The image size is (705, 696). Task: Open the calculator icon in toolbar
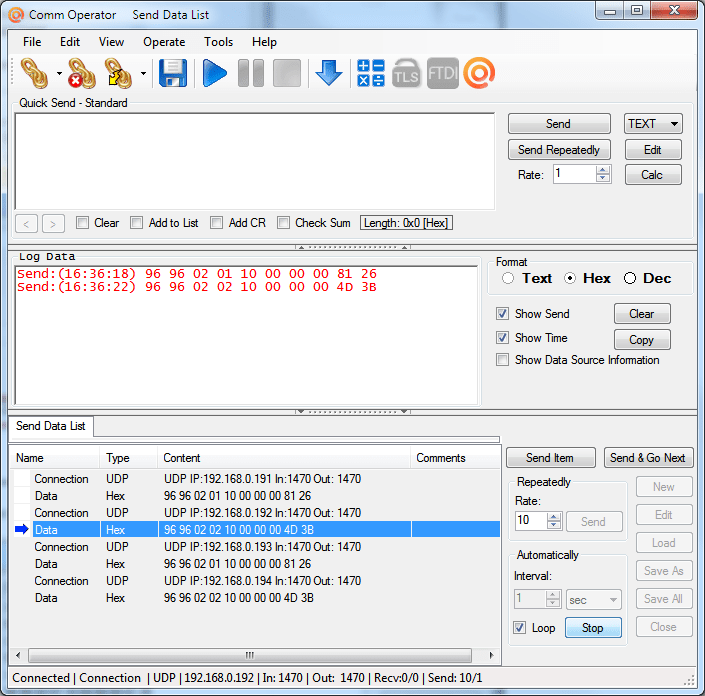pos(370,73)
